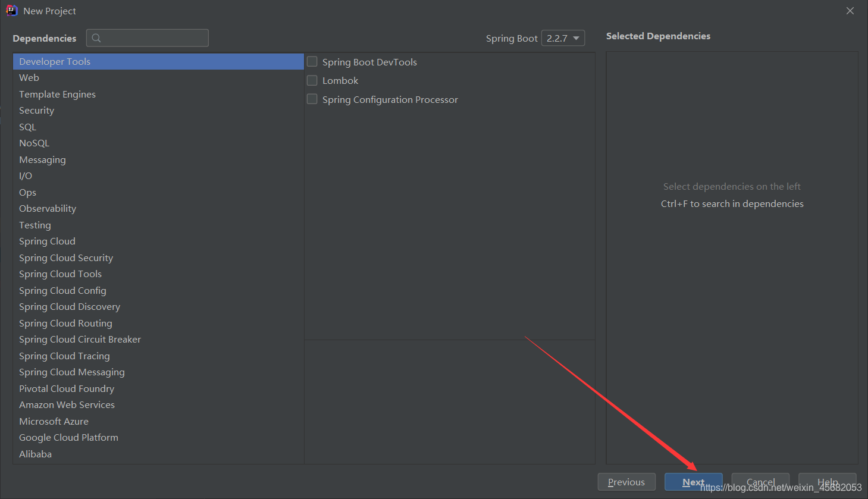
Task: Choose Spring Cloud Tools
Action: click(158, 274)
